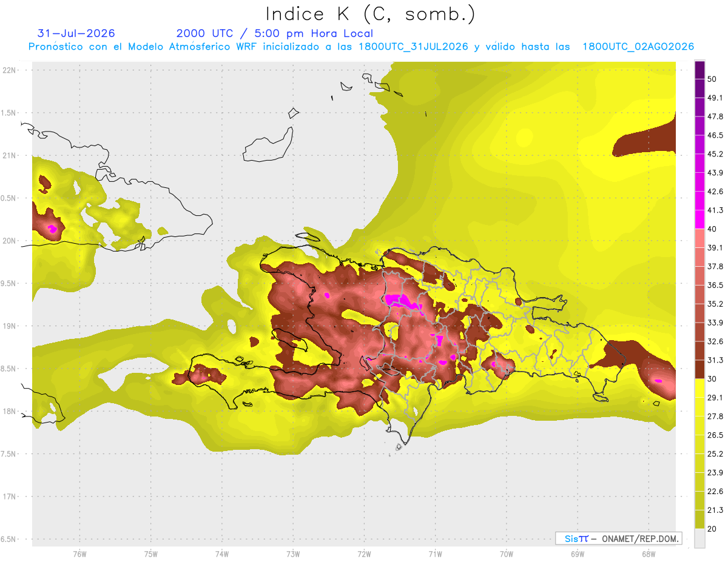Image resolution: width=728 pixels, height=562 pixels.
Task: Click the "73W" longitude tick label
Action: [x=292, y=555]
